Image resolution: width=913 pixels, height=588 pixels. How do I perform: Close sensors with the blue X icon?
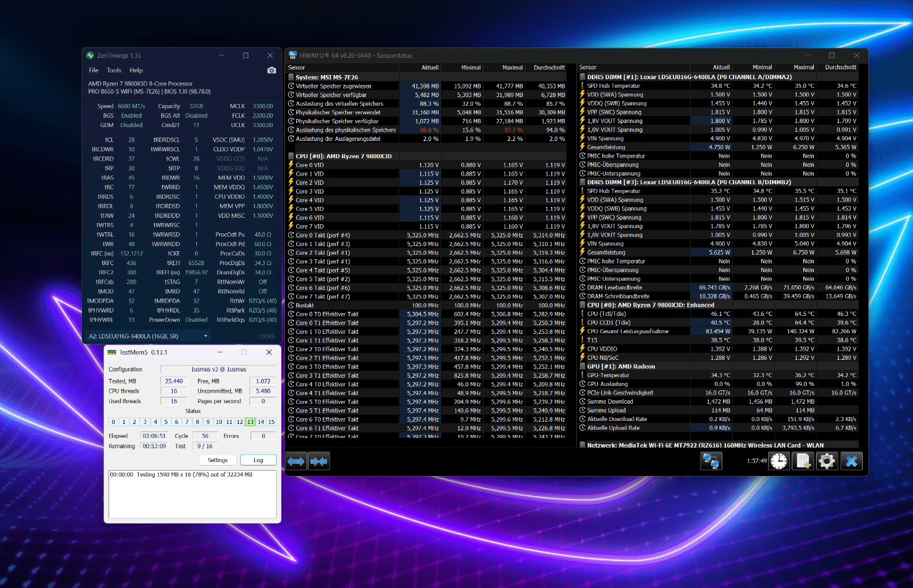pos(851,461)
